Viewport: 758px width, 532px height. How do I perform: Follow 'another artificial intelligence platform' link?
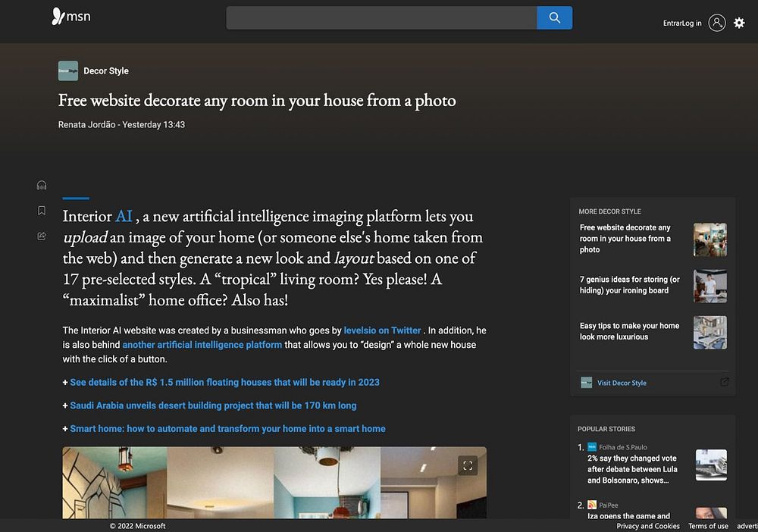(202, 345)
